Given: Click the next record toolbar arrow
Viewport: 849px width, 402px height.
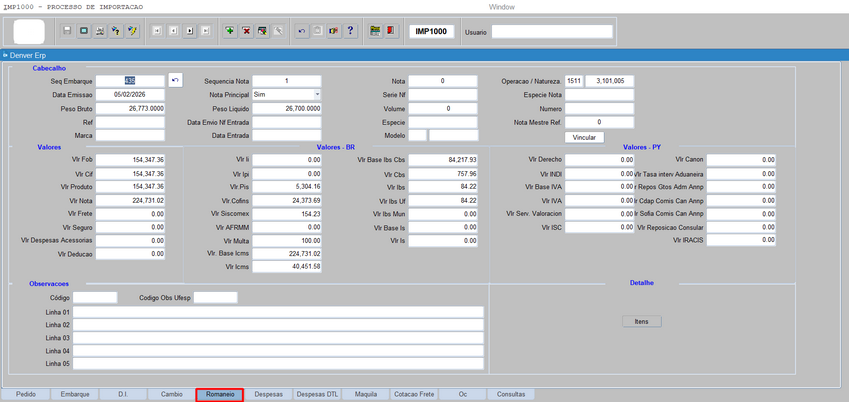Looking at the screenshot, I should point(189,31).
